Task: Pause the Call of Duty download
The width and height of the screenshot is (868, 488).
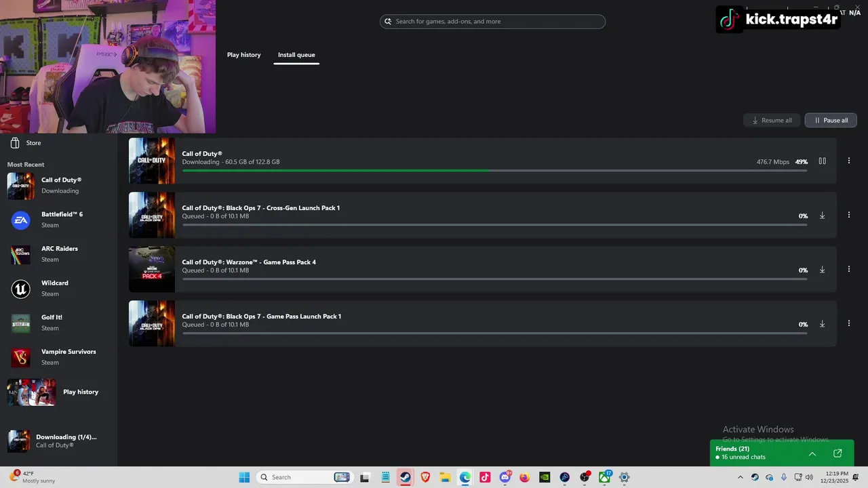Action: coord(822,161)
